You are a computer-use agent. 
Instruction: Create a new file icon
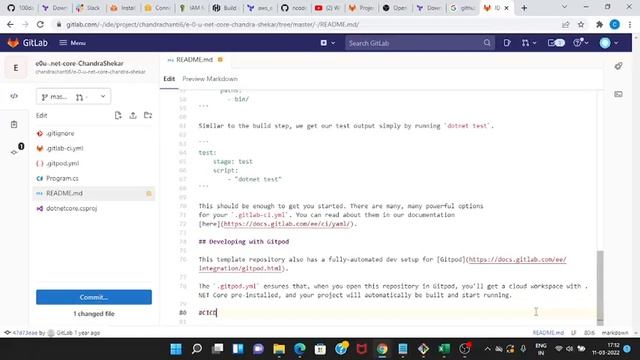118,116
